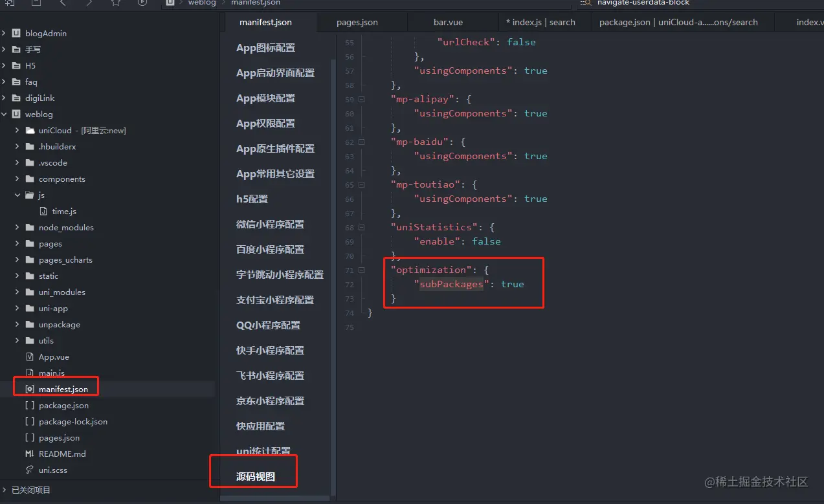Click the blogAdmin project icon
824x504 pixels.
[x=16, y=33]
